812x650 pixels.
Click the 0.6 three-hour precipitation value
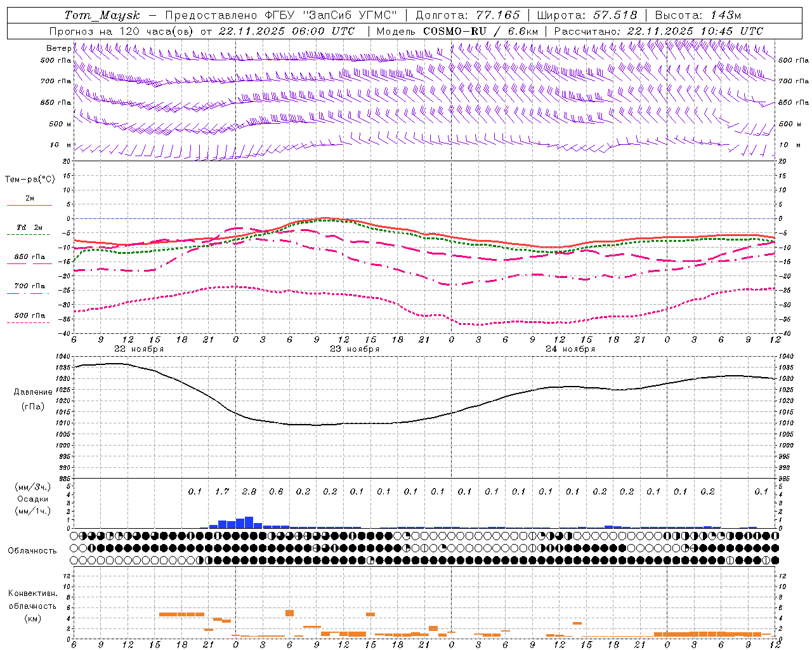point(276,491)
